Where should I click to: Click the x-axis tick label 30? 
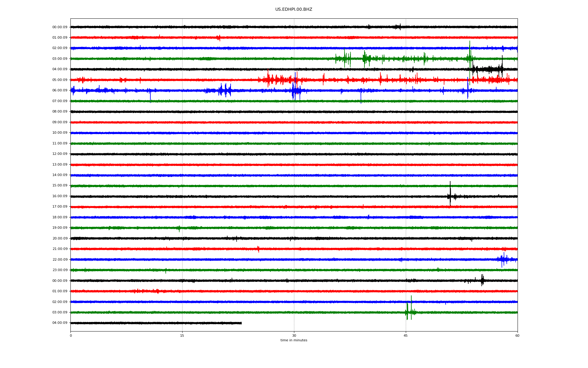coord(294,336)
